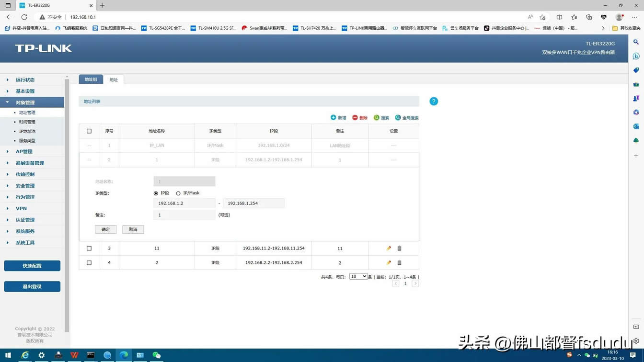Toggle the select-all checkbox in table header
This screenshot has width=644, height=362.
coord(89,131)
